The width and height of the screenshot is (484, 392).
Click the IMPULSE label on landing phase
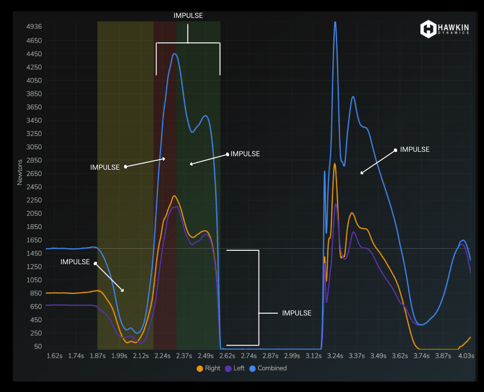[x=415, y=149]
